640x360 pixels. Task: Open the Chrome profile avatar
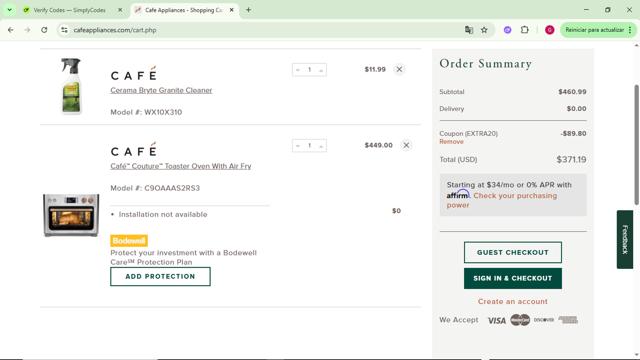(549, 30)
